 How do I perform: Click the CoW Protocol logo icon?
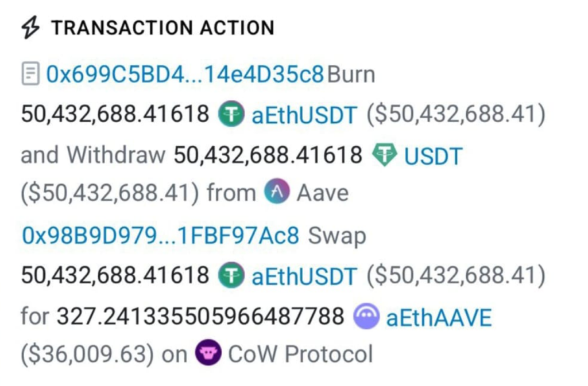click(x=207, y=353)
